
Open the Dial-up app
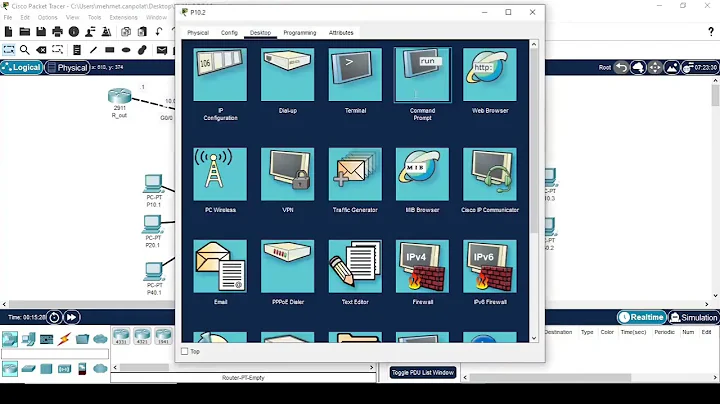click(287, 75)
